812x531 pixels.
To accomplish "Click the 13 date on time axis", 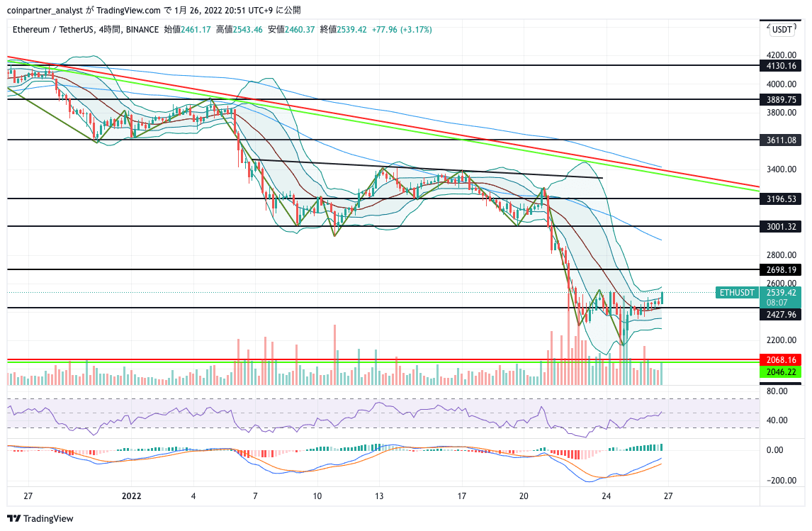I will coord(379,496).
